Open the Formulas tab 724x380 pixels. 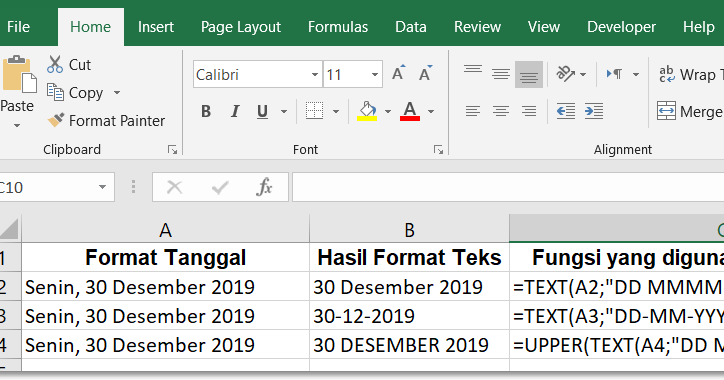[x=338, y=27]
